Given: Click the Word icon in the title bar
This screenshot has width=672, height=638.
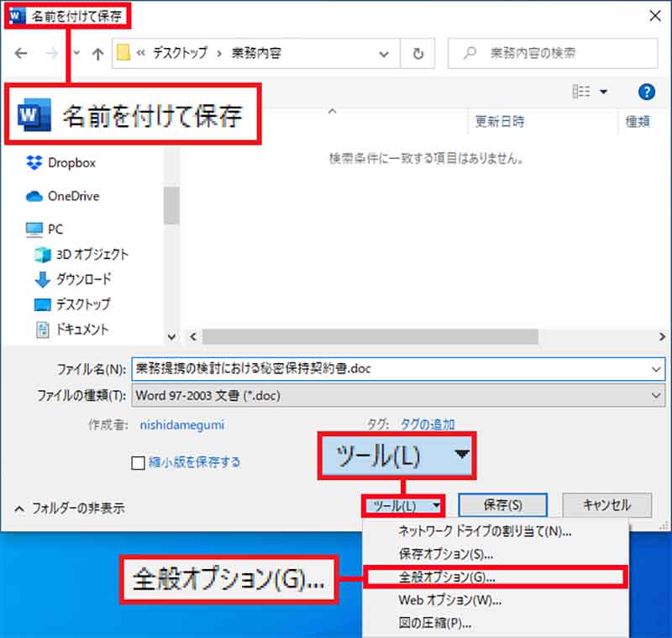Looking at the screenshot, I should (17, 16).
